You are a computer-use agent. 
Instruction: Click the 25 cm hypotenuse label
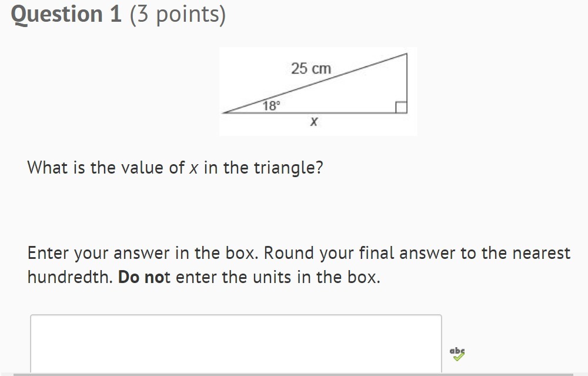coord(311,69)
